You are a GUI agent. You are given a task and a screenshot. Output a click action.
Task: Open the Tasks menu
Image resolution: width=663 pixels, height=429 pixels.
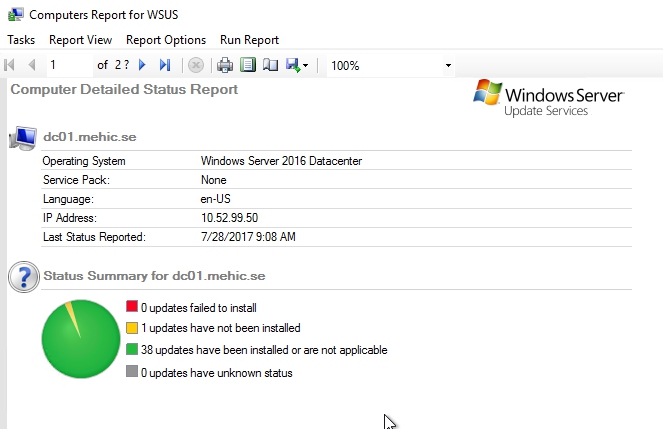pos(21,40)
